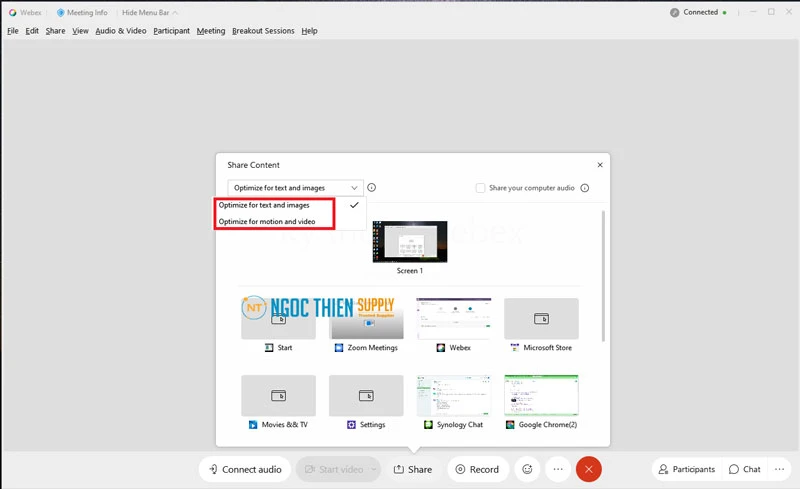Select the Start window thumbnail

pyautogui.click(x=279, y=319)
